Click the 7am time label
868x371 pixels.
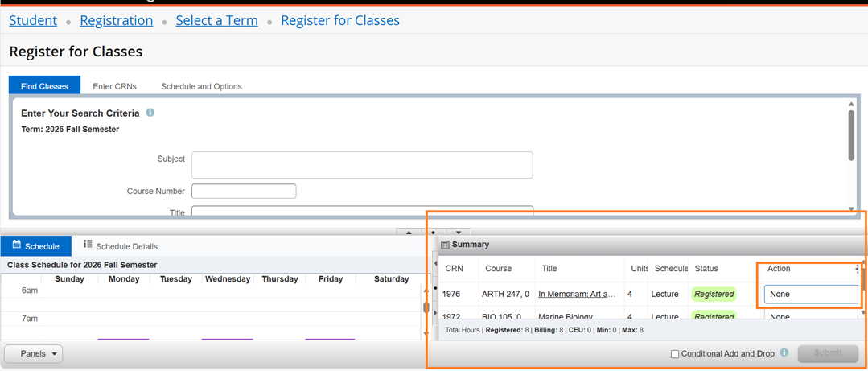point(29,319)
